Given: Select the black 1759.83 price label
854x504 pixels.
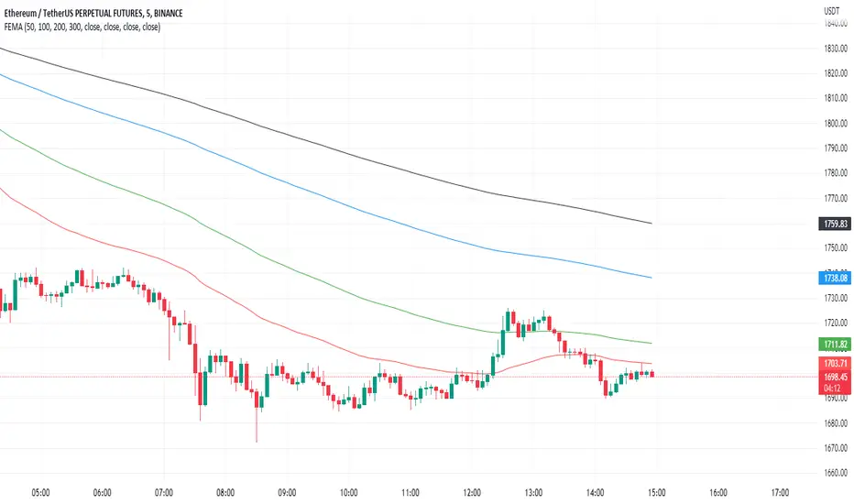Looking at the screenshot, I should point(835,224).
